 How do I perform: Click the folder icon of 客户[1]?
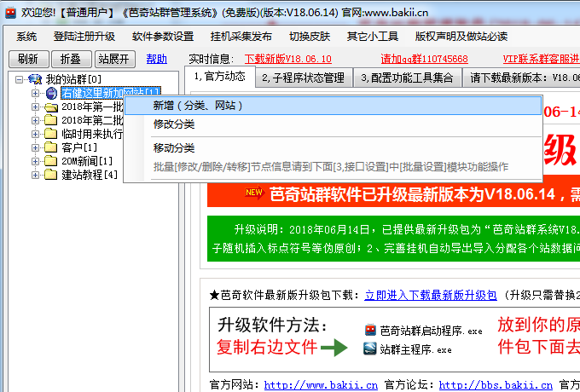50,147
